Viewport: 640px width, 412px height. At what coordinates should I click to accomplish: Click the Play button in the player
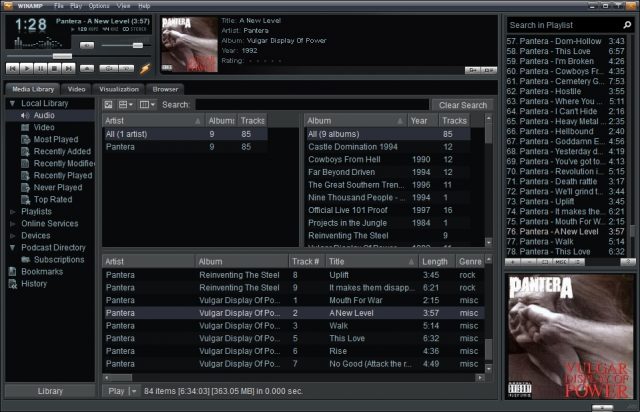27,69
